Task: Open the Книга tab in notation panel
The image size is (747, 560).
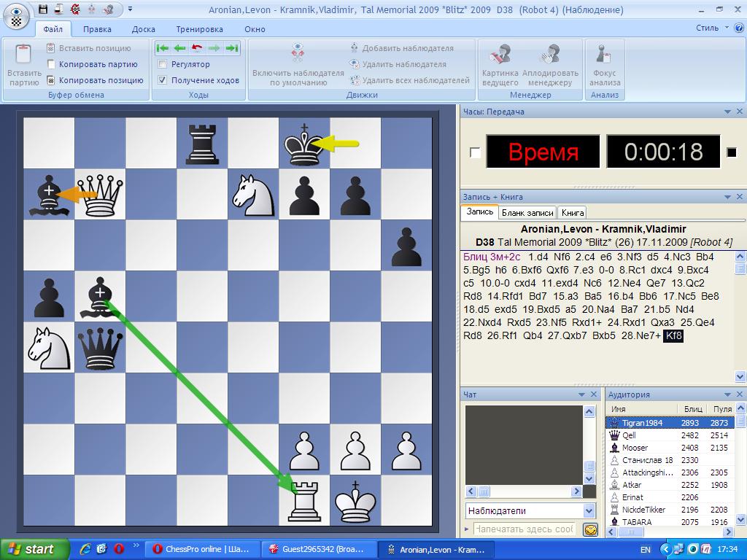Action: click(x=573, y=213)
